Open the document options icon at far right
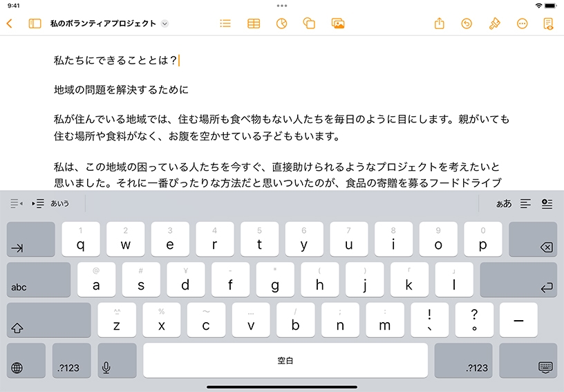 tap(549, 24)
